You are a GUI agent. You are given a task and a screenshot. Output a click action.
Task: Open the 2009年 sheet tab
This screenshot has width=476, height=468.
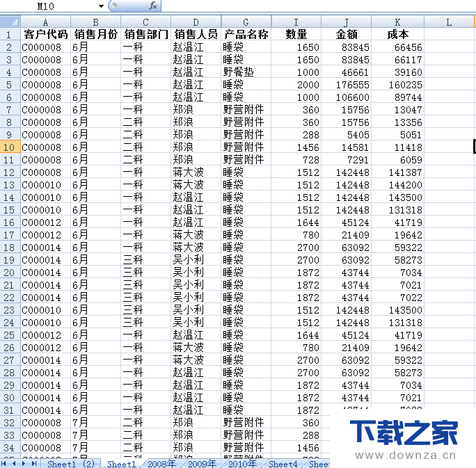[x=203, y=464]
